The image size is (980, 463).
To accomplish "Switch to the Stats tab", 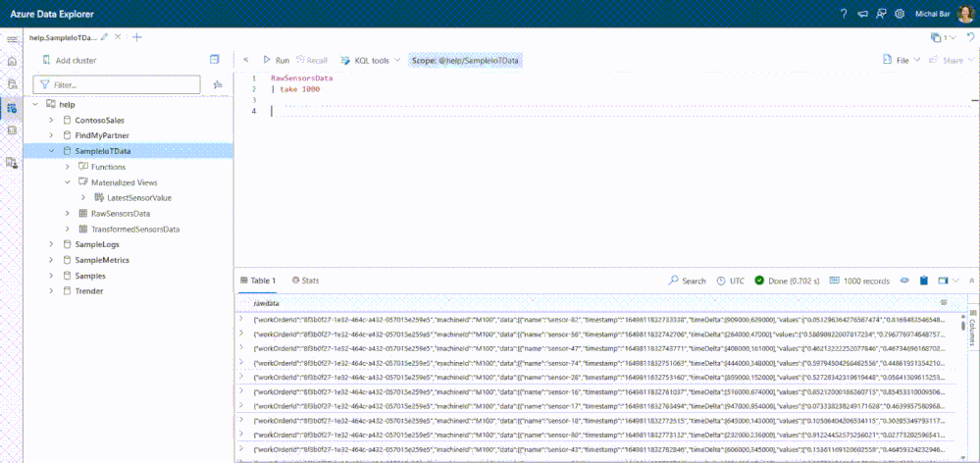I will [306, 281].
